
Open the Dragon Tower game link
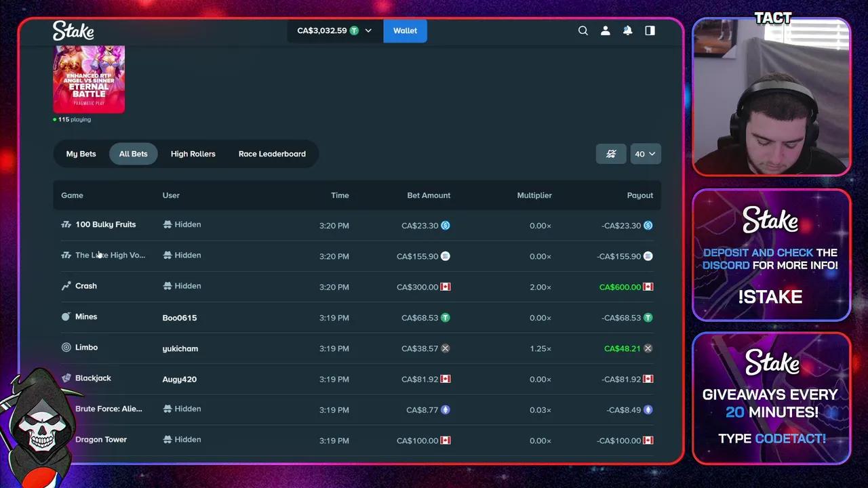[101, 439]
